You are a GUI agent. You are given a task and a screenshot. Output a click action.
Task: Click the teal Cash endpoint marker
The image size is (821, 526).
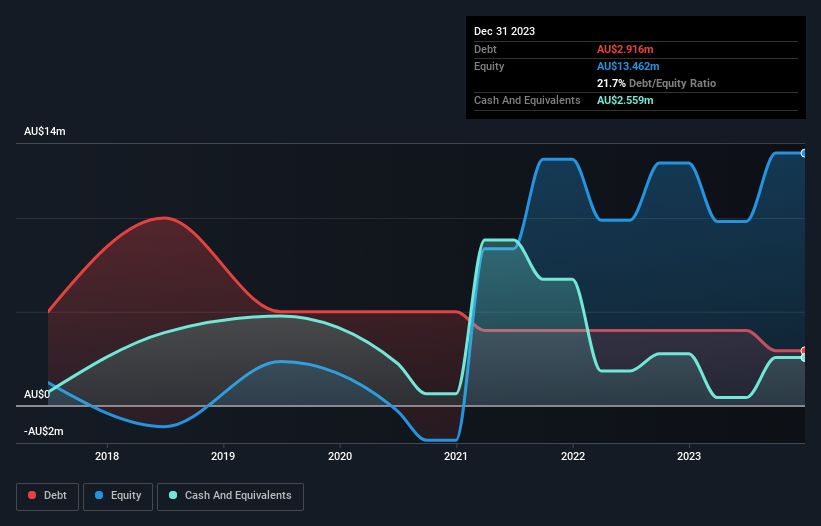pos(804,357)
